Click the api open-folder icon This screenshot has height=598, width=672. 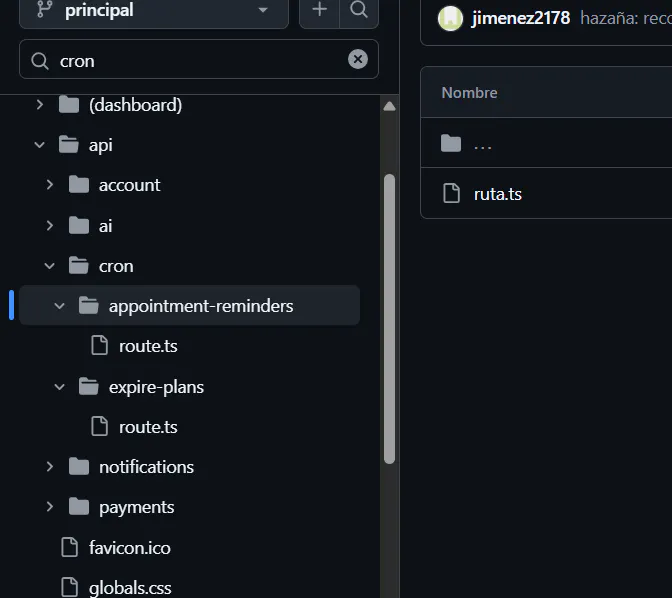(69, 145)
